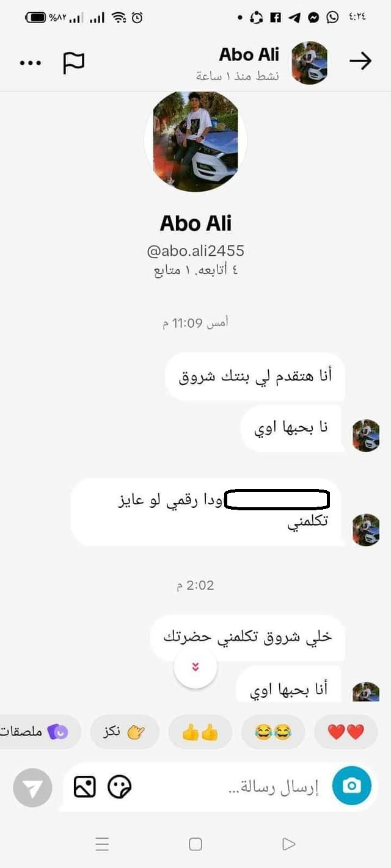Image resolution: width=391 pixels, height=868 pixels.
Task: Tap the paper plane send button
Action: point(32,788)
